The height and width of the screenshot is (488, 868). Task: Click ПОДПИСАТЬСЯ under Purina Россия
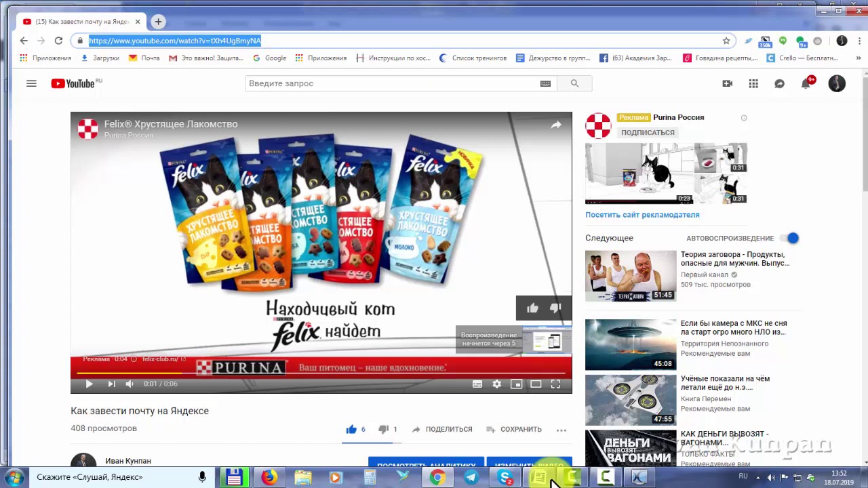click(x=648, y=133)
